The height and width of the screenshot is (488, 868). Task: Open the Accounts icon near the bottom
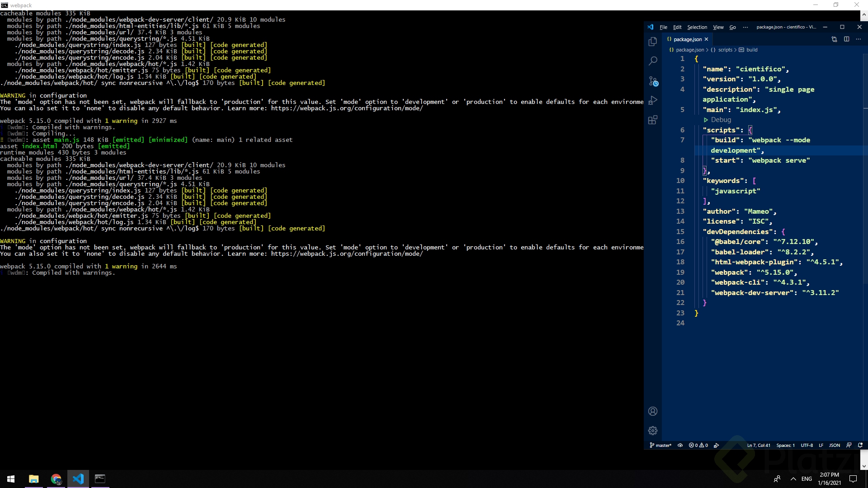pos(653,411)
